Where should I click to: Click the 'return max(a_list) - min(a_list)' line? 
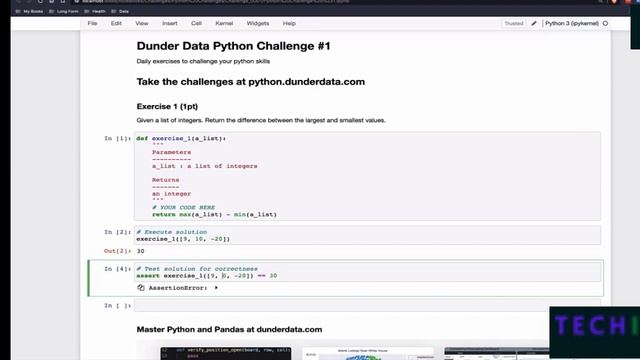tap(214, 214)
